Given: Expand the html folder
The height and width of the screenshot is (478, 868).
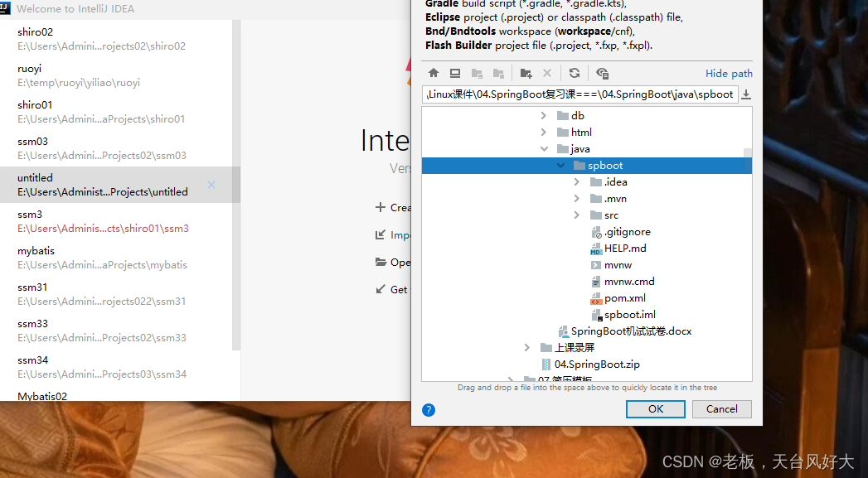Looking at the screenshot, I should pos(544,133).
